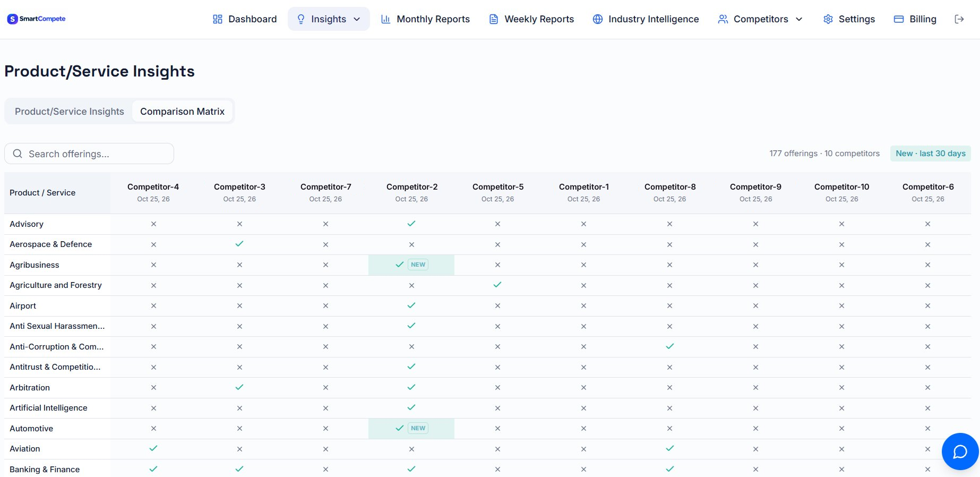The height and width of the screenshot is (477, 980).
Task: Click Competitor-4 checkmark in Aviation row
Action: tap(153, 448)
